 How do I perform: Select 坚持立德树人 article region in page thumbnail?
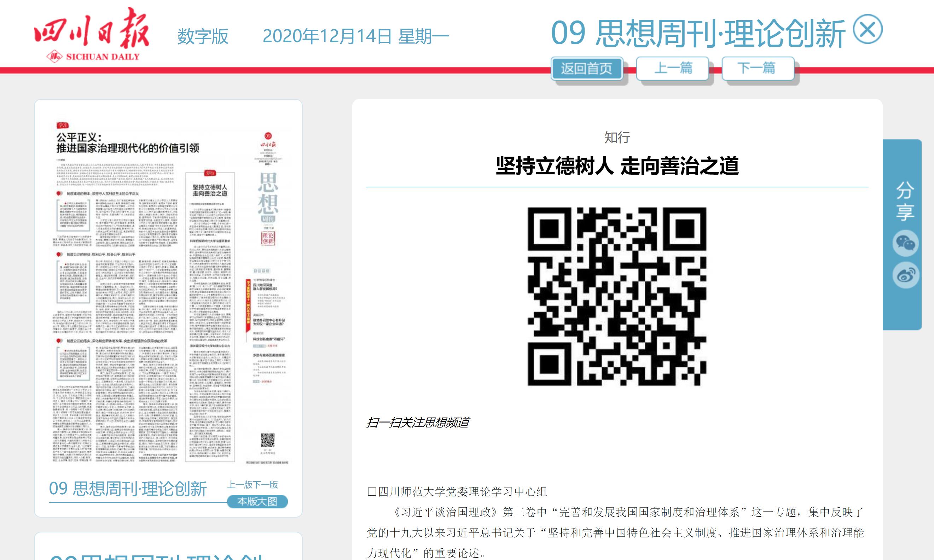coord(210,317)
